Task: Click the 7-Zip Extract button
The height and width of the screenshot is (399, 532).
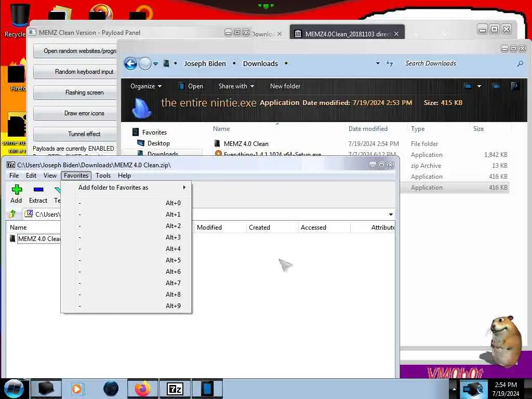Action: 38,194
